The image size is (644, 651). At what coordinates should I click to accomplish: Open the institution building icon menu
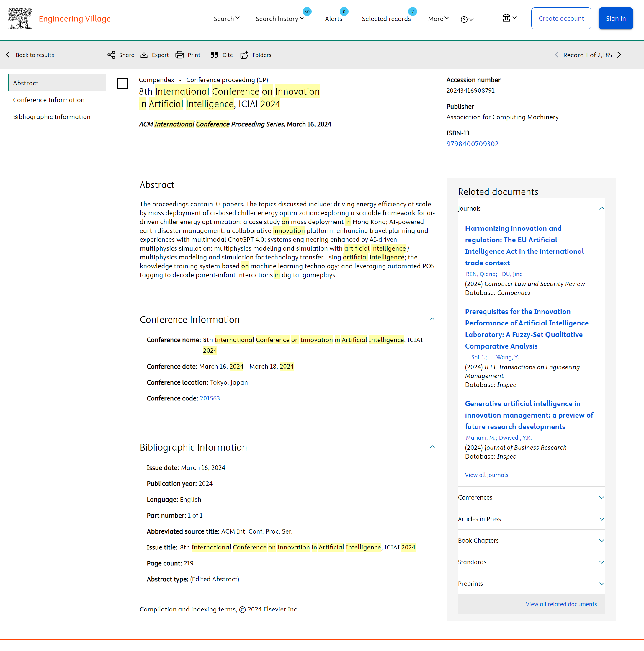[x=509, y=18]
